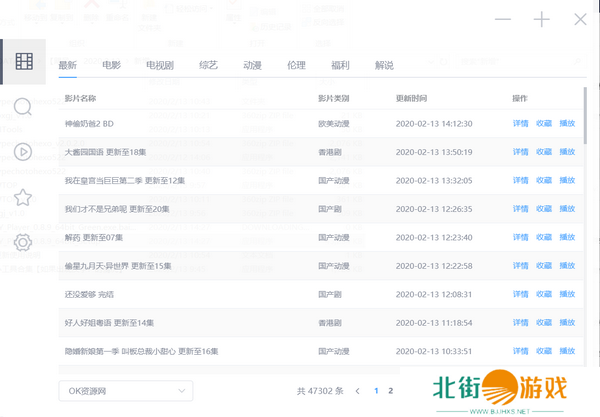Minimize the window
This screenshot has width=600, height=417.
(503, 20)
